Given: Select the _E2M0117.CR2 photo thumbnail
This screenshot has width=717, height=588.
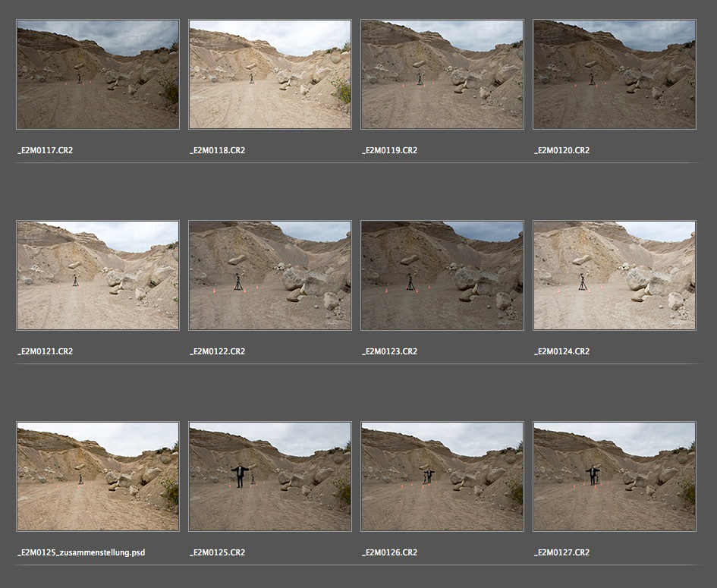Looking at the screenshot, I should click(98, 74).
